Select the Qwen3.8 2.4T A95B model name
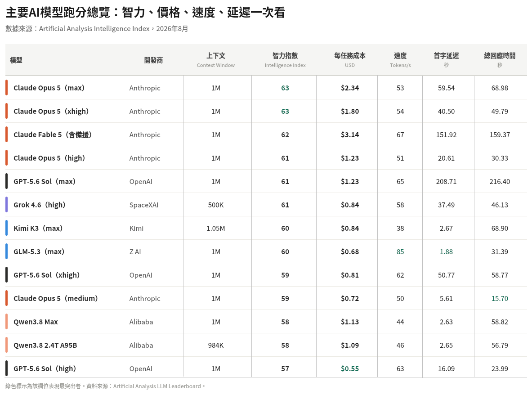The image size is (532, 395). click(x=45, y=346)
